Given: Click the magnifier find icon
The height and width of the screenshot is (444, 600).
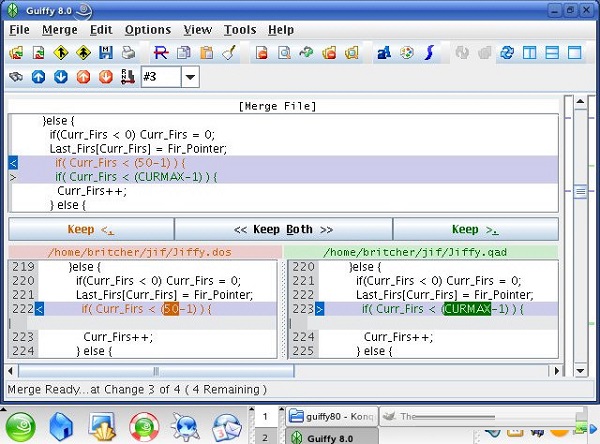Looking at the screenshot, I should (x=284, y=53).
